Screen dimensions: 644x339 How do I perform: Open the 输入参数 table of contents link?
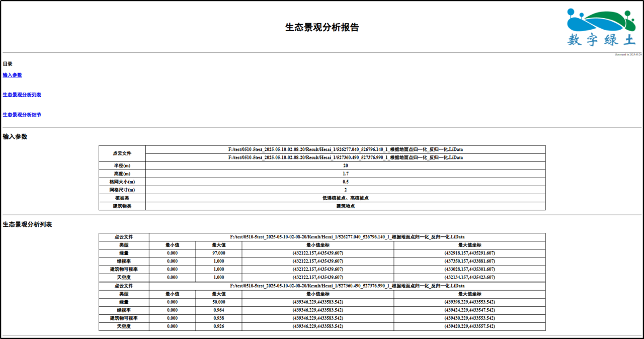(12, 75)
